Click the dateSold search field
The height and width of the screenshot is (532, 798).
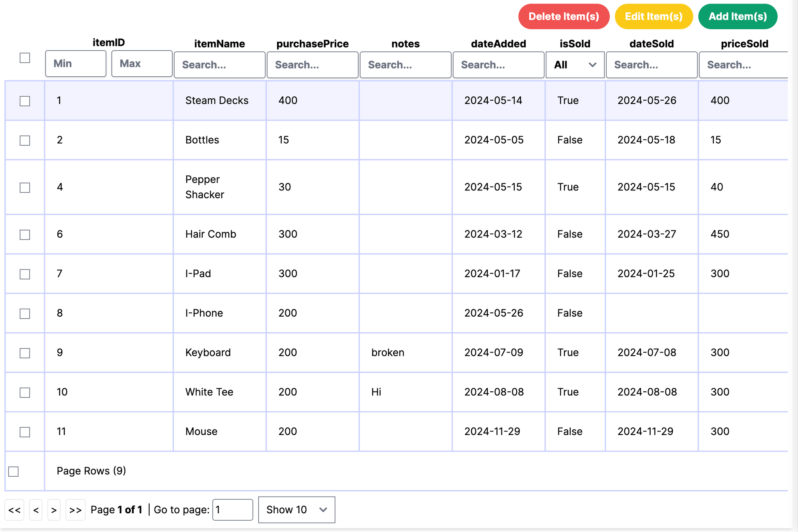tap(651, 65)
